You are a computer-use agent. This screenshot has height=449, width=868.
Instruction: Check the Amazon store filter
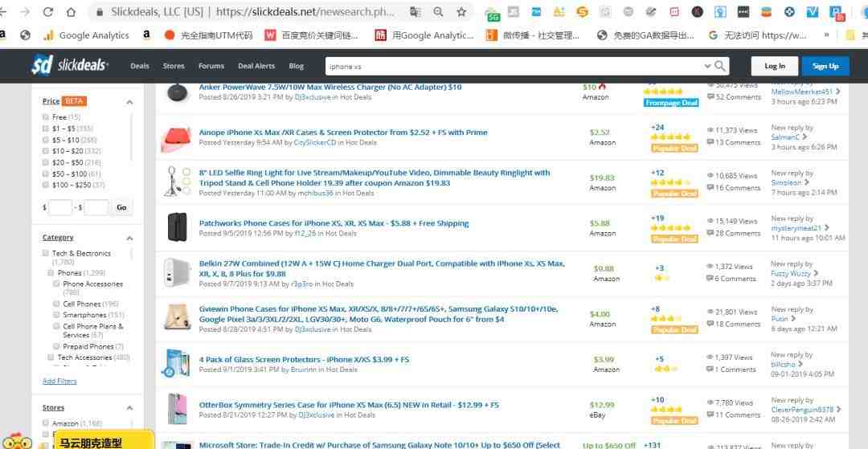[x=45, y=423]
